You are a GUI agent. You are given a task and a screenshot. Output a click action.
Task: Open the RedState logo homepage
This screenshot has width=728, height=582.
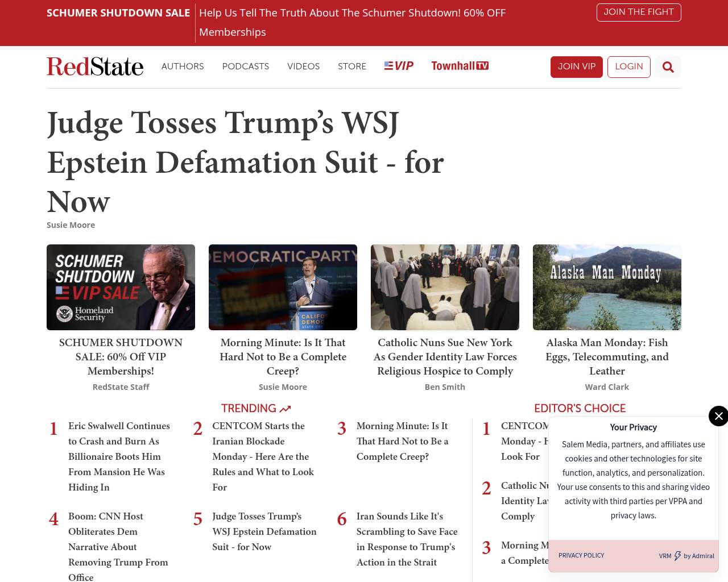click(95, 66)
